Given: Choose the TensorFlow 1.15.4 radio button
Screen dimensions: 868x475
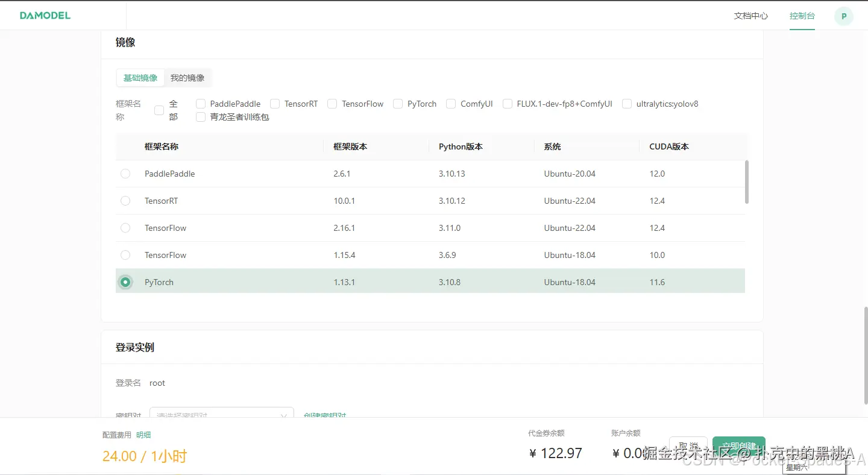Looking at the screenshot, I should tap(125, 255).
